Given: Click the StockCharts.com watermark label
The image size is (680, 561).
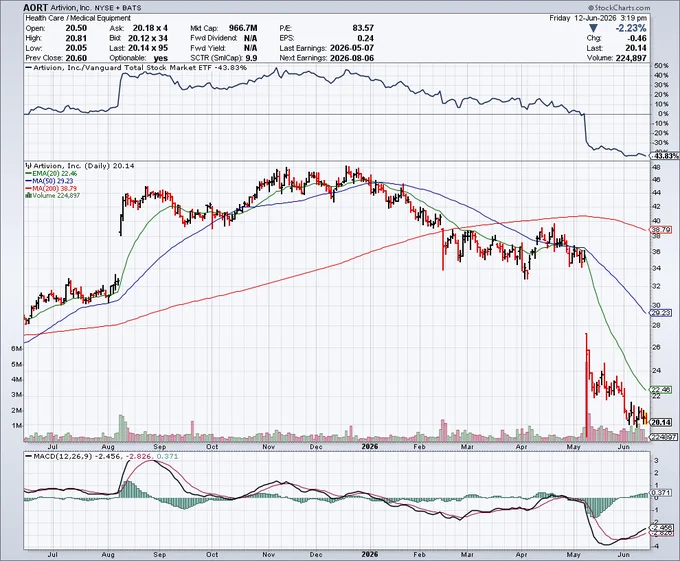Looking at the screenshot, I should (x=619, y=7).
